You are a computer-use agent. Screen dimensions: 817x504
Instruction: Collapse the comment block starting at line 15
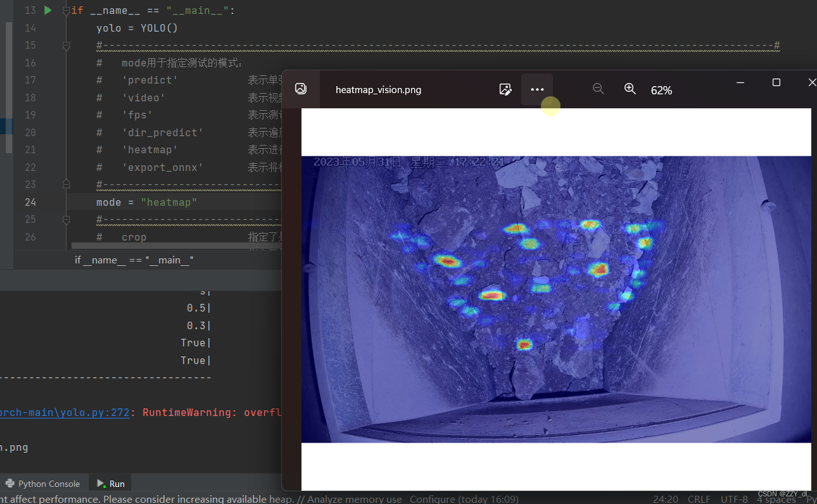(66, 46)
